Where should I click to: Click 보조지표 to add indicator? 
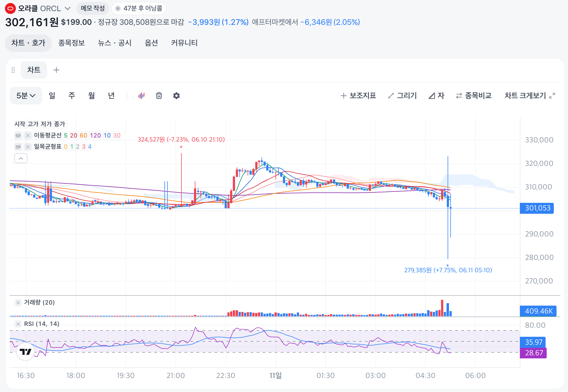358,96
